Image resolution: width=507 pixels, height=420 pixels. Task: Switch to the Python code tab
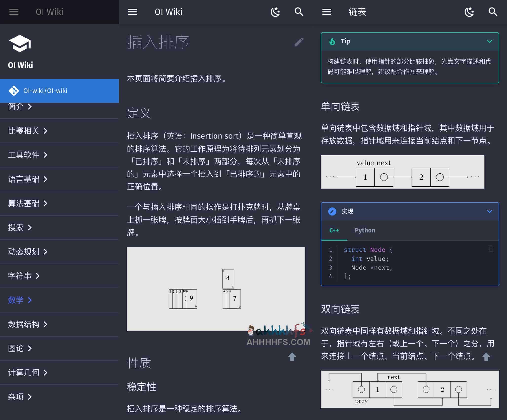click(x=365, y=230)
